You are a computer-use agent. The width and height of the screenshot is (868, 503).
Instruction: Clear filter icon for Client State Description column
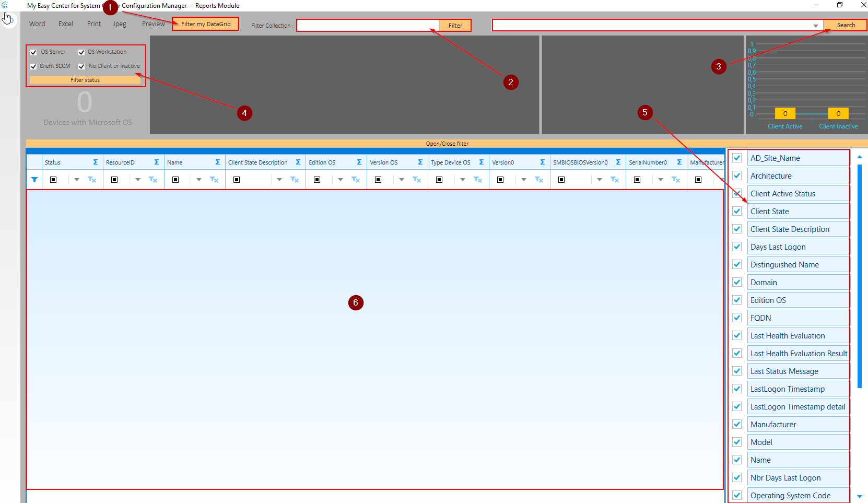pyautogui.click(x=295, y=180)
